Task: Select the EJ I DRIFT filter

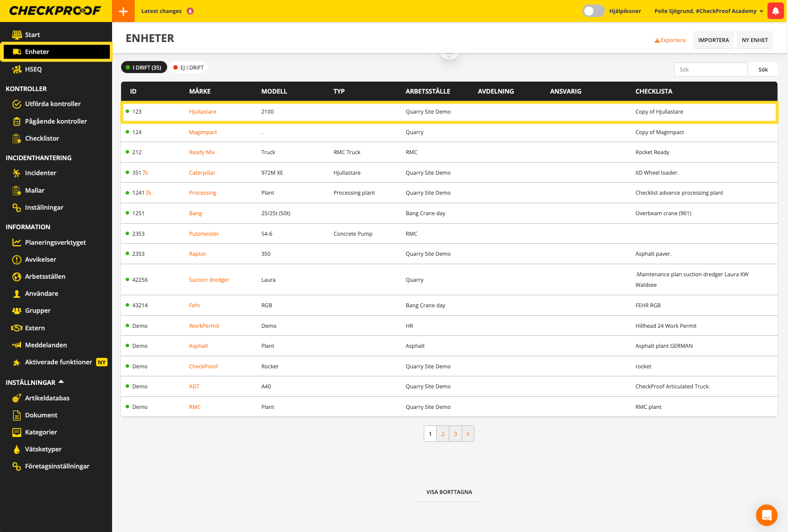Action: tap(189, 68)
